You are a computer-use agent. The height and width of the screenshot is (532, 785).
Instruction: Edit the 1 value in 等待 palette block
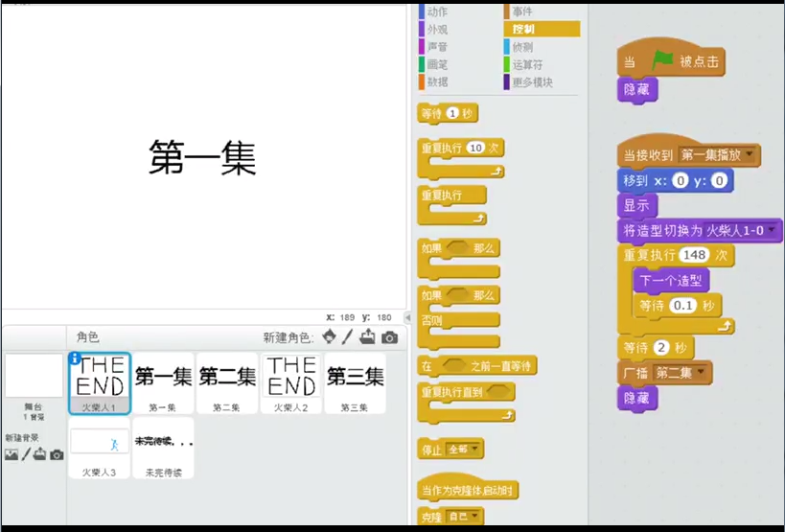(452, 114)
